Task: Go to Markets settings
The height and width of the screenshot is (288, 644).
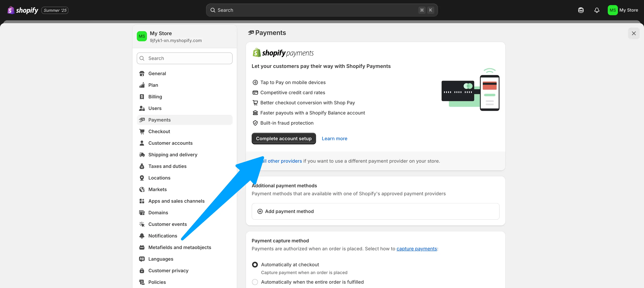Action: [x=184, y=189]
